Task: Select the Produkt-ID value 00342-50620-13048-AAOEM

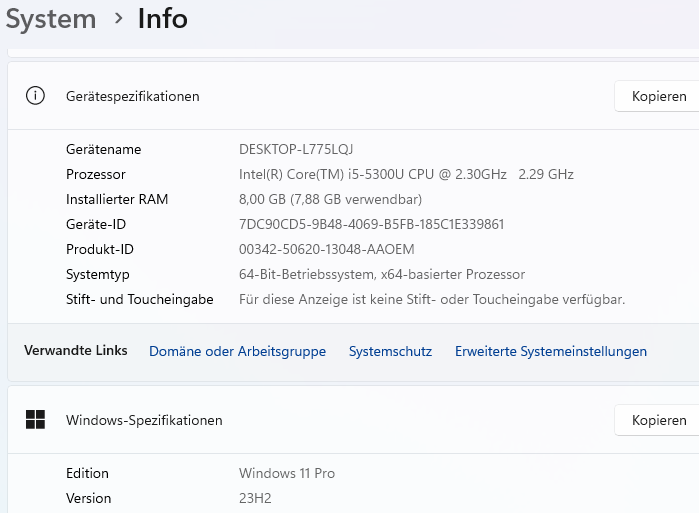Action: [x=327, y=249]
